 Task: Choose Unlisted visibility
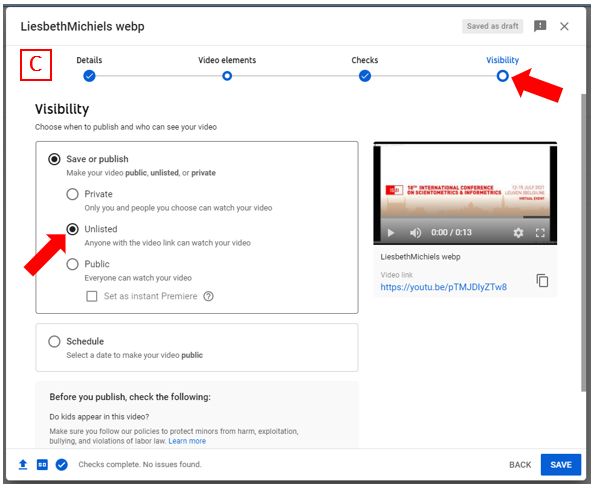[72, 229]
